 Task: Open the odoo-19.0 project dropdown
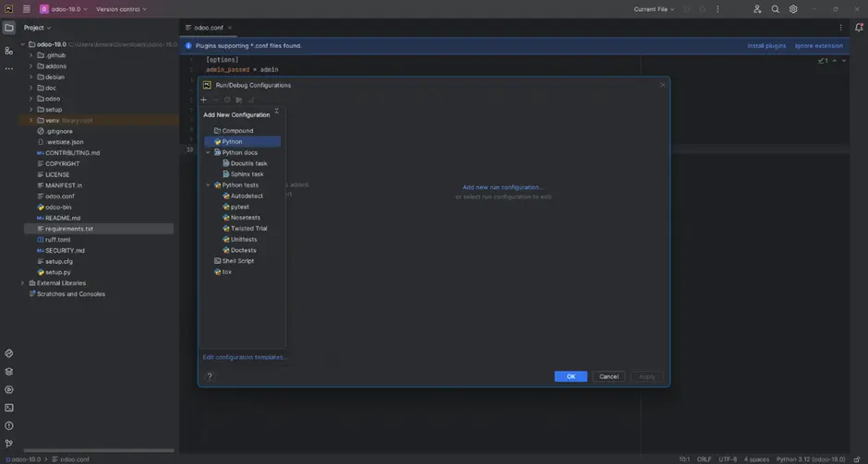tap(64, 9)
